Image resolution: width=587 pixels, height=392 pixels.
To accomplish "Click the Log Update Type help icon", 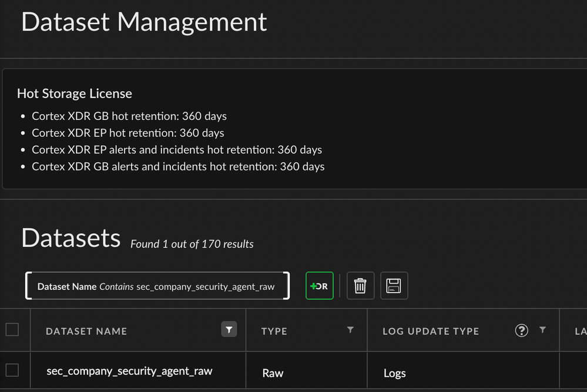I will 521,330.
